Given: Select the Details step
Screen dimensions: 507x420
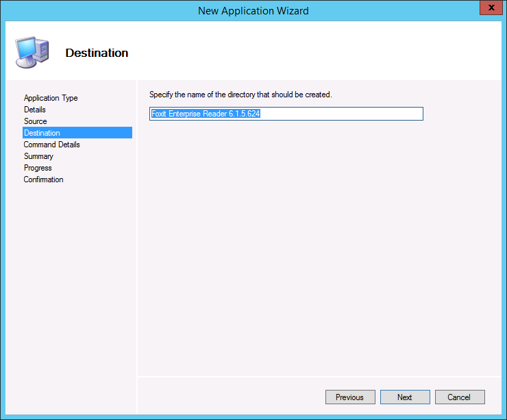Looking at the screenshot, I should coord(34,110).
